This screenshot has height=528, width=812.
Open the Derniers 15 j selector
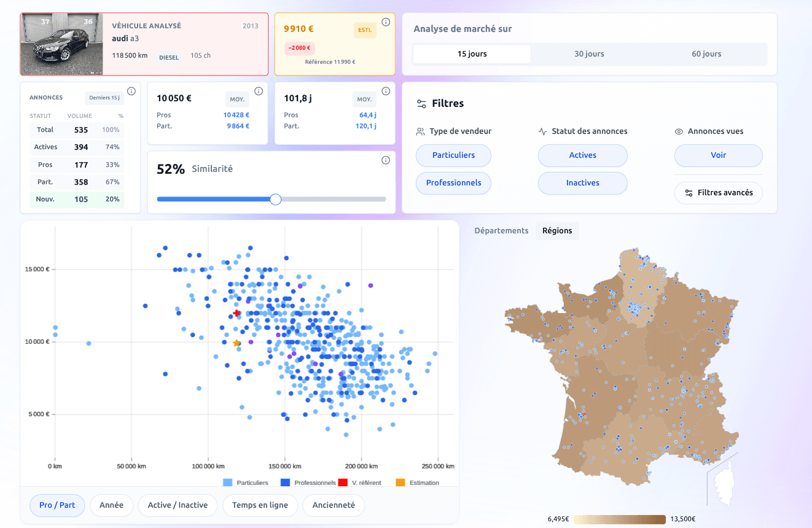pyautogui.click(x=104, y=98)
